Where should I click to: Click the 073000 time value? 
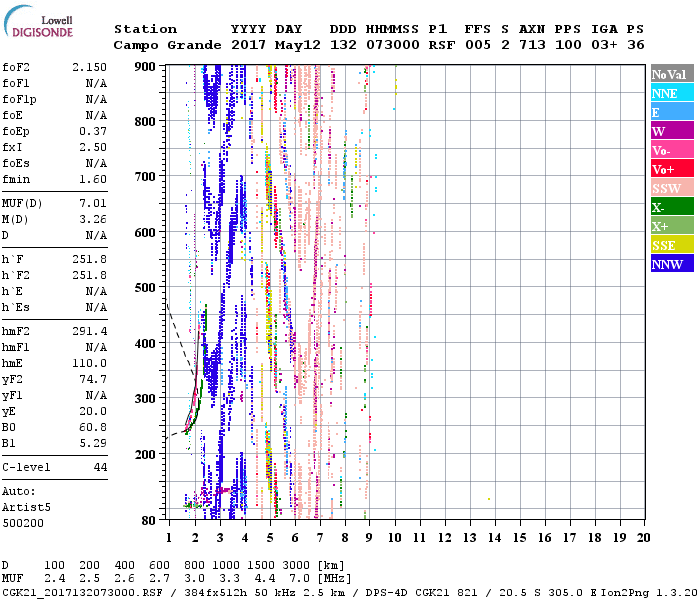coord(393,45)
